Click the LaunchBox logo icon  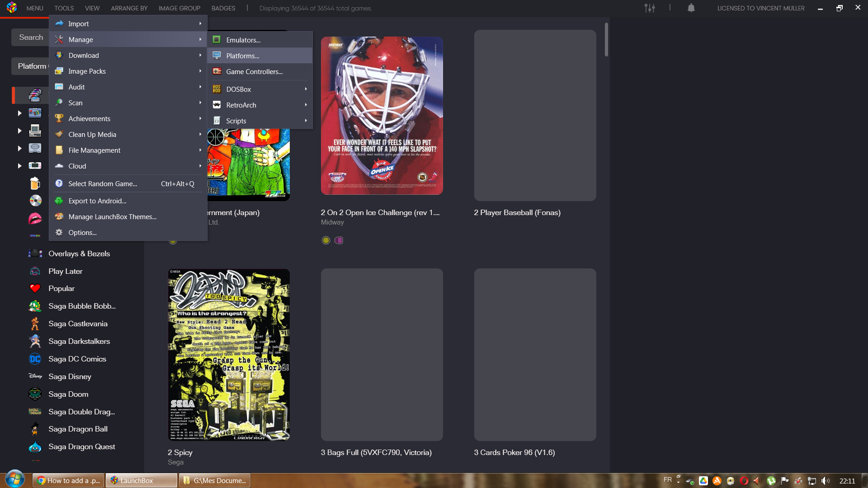(x=12, y=8)
